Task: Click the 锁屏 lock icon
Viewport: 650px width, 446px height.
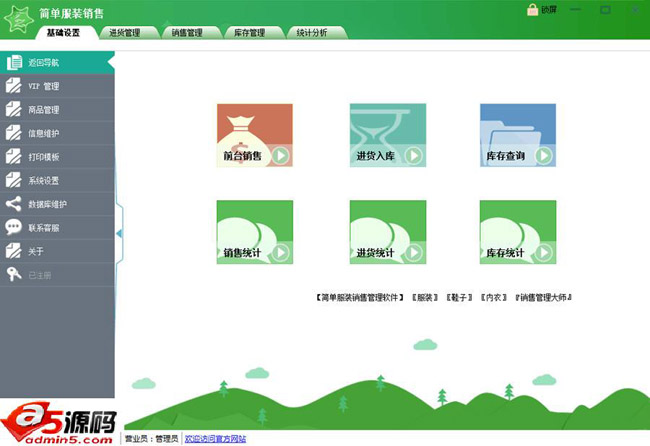Action: pyautogui.click(x=532, y=10)
